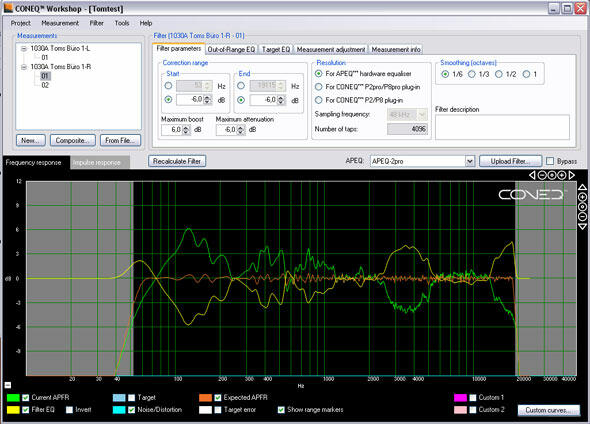
Task: Open the Filter menu
Action: coord(96,23)
